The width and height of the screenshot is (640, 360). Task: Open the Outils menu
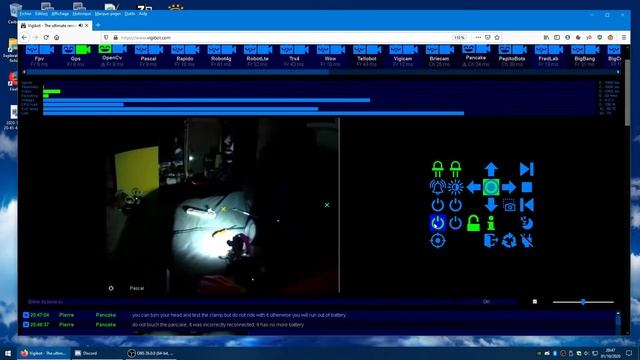[130, 14]
